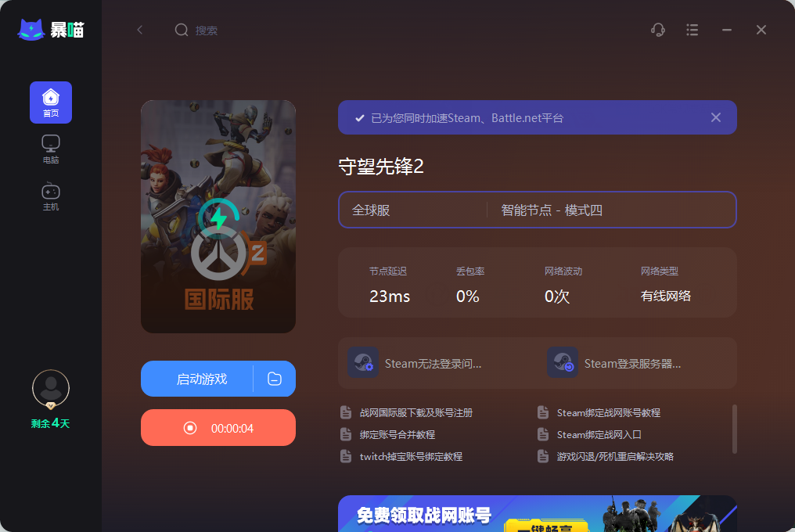Click the 丢包率 label
Screen dimensions: 795x532
tap(470, 271)
